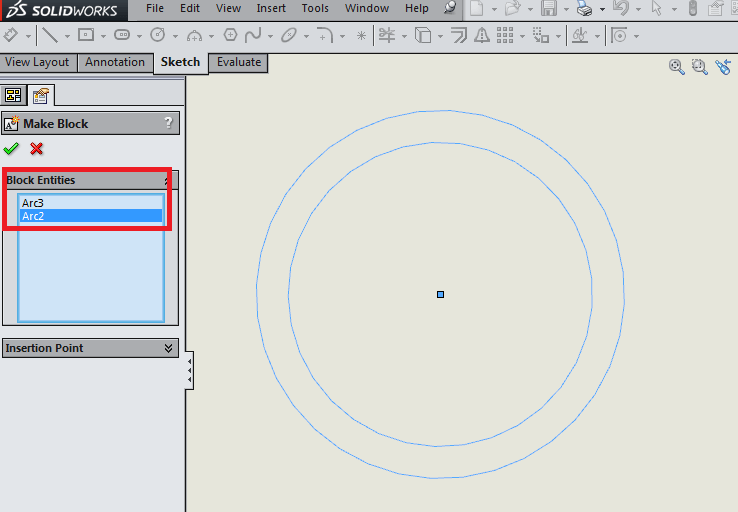Open the Fillet tool dropdown arrow
The height and width of the screenshot is (512, 738).
point(342,36)
